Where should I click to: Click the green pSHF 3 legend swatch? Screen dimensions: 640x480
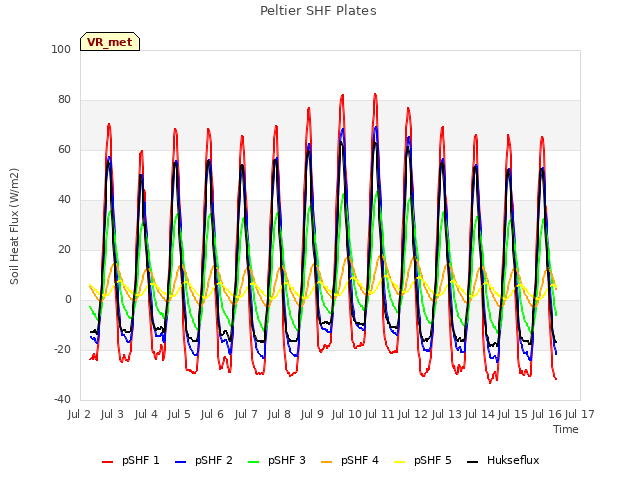(253, 462)
